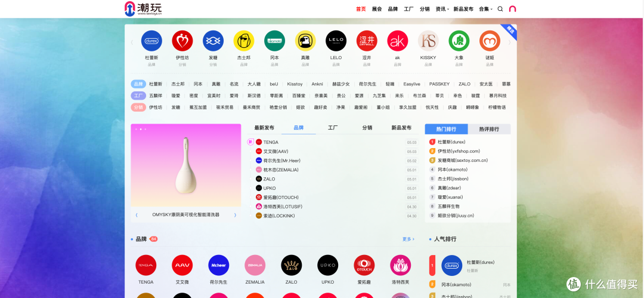
Task: Open the TENGA logo in 品牌 grid
Action: pos(146,265)
